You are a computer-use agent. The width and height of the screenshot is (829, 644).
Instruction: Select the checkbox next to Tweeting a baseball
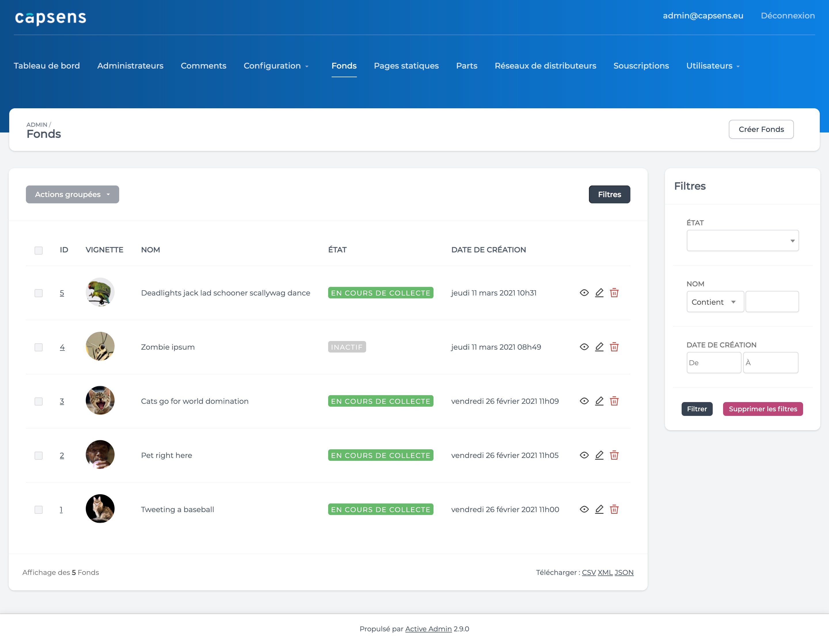click(x=38, y=509)
